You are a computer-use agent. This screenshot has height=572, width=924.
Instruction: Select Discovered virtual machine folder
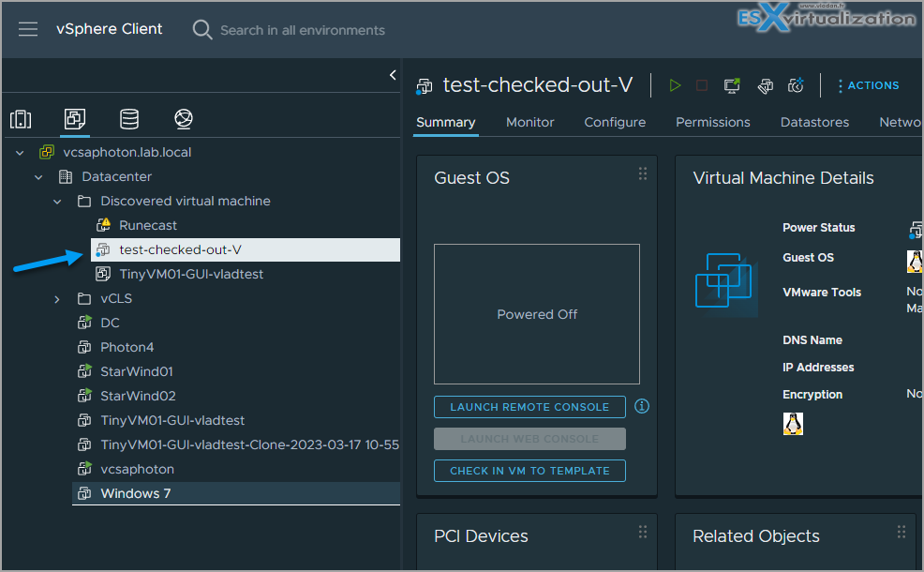coord(185,201)
